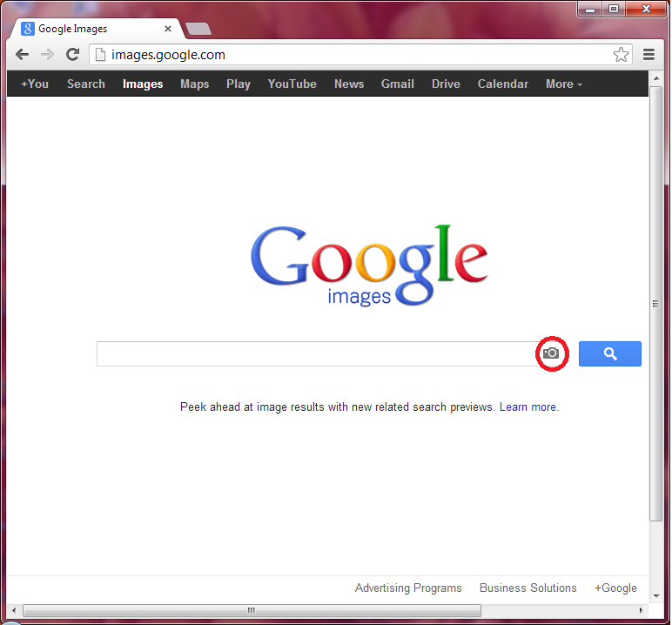The image size is (672, 625).
Task: Click the blue magnifier search button
Action: (610, 353)
